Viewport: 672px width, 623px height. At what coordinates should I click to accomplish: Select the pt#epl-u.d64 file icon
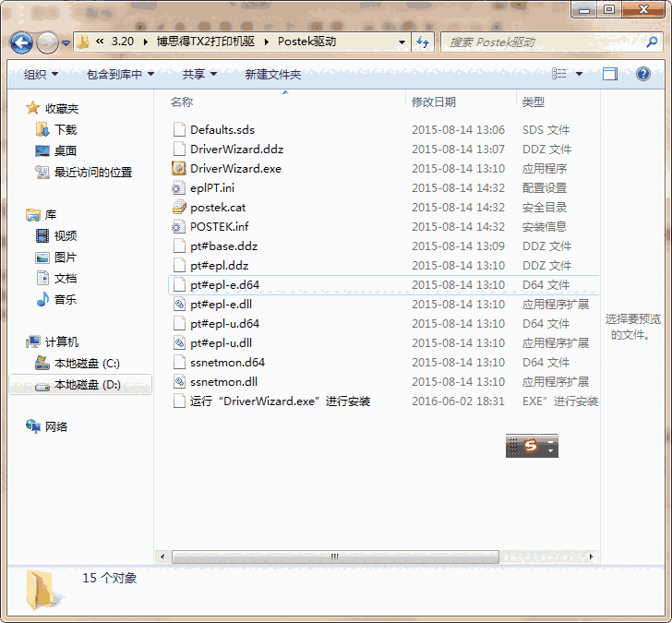click(179, 323)
